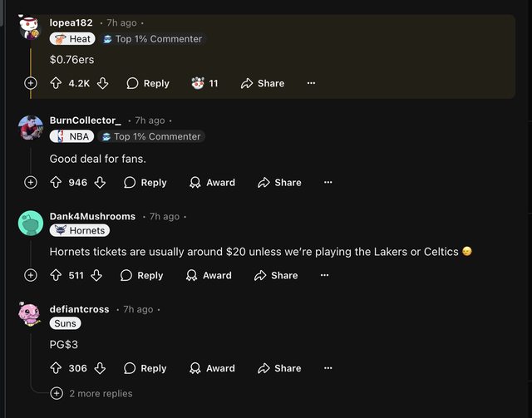The image size is (532, 418).
Task: Upvote lopea182's $0.76ers comment
Action: click(x=57, y=83)
